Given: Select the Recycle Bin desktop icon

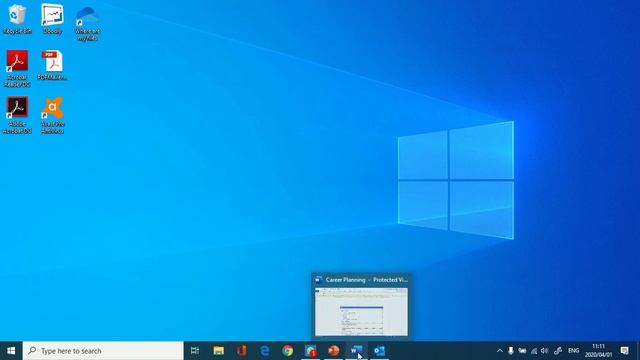Looking at the screenshot, I should pyautogui.click(x=17, y=19).
